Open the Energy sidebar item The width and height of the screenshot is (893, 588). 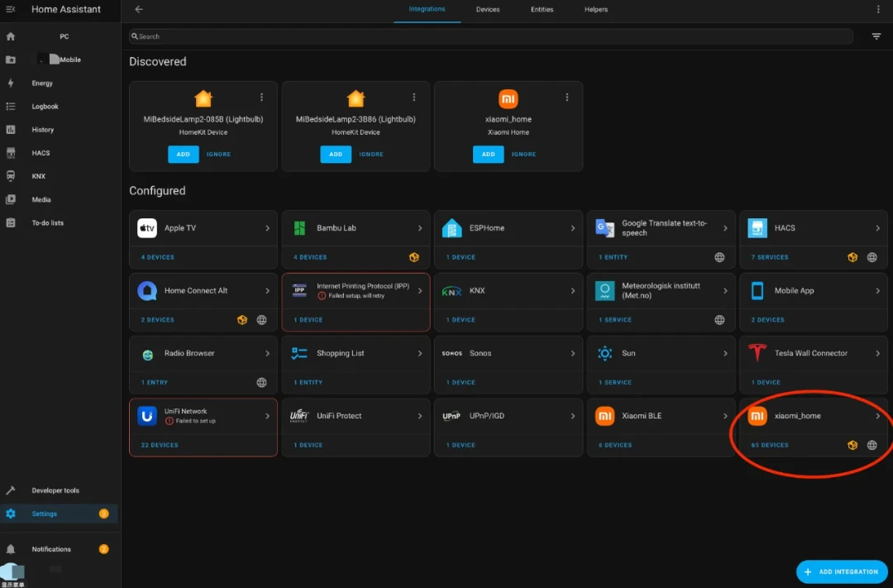60,84
